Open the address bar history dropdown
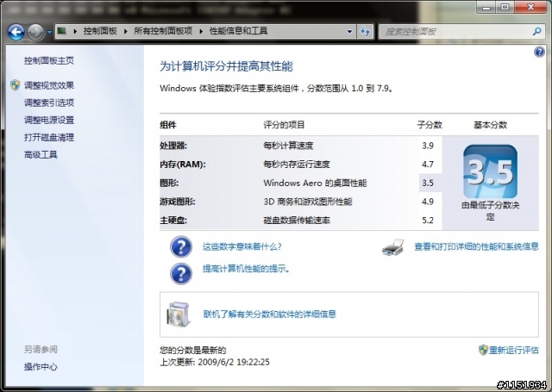 349,31
